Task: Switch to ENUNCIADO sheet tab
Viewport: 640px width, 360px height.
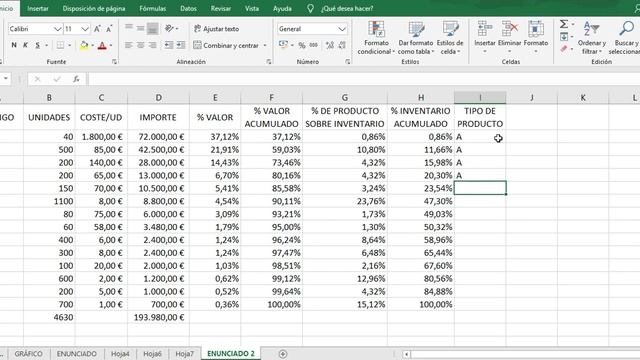Action: click(77, 353)
